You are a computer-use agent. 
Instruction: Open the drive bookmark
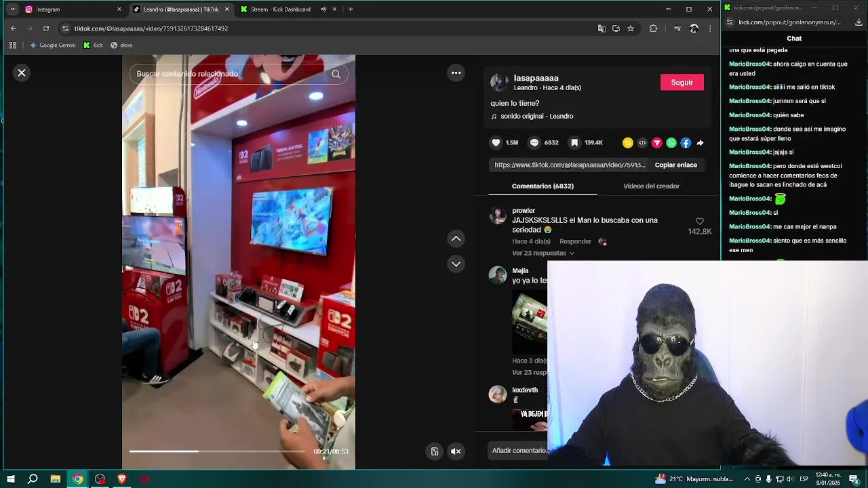(x=121, y=45)
